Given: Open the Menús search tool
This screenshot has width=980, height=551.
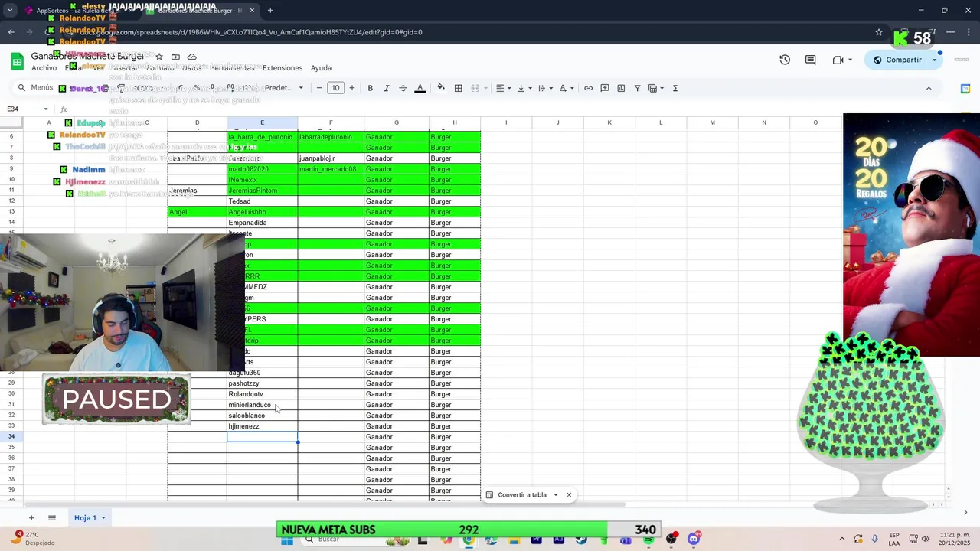Looking at the screenshot, I should coord(35,88).
